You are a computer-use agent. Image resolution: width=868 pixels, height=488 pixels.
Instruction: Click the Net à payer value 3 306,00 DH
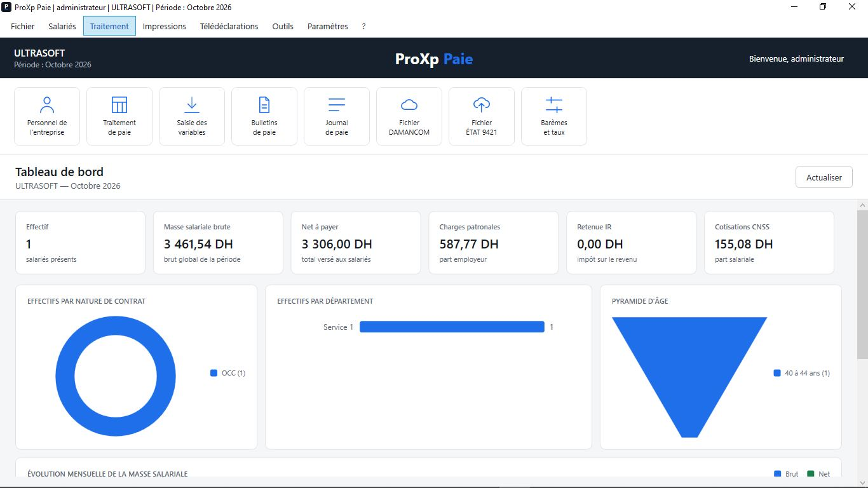(337, 244)
